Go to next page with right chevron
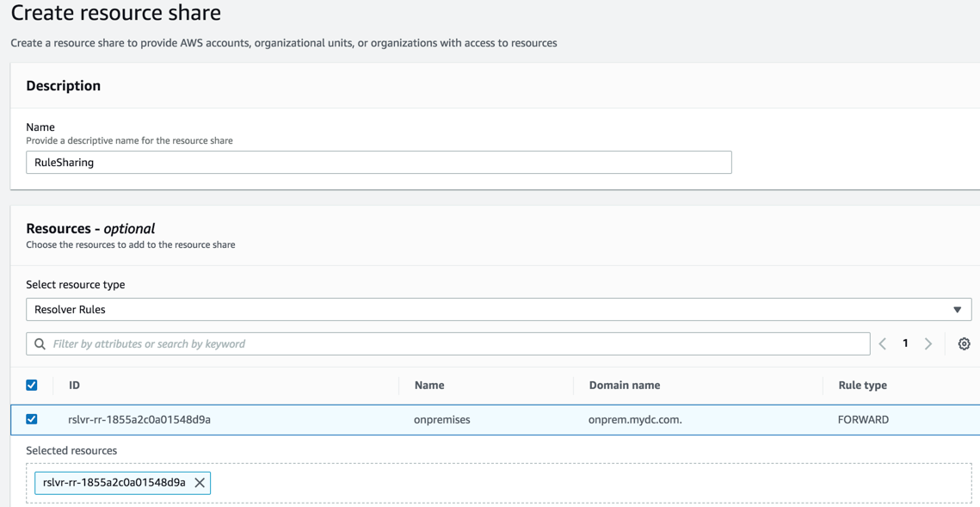The image size is (980, 507). [x=928, y=344]
